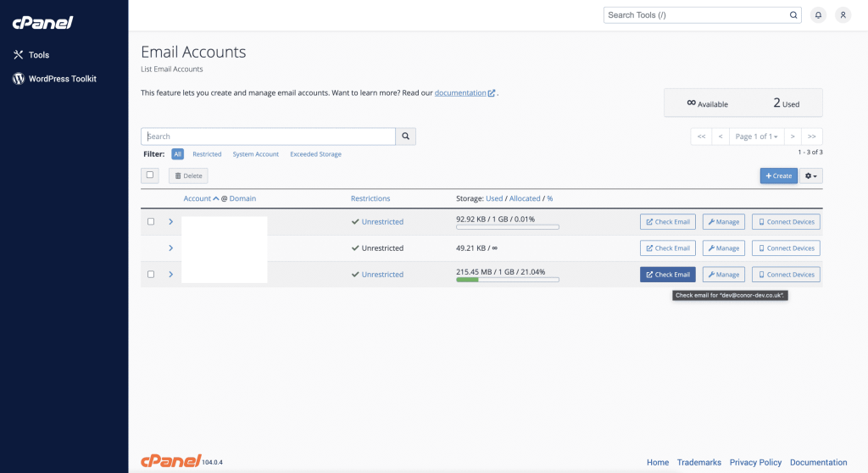Select the All filter
868x473 pixels.
[177, 154]
